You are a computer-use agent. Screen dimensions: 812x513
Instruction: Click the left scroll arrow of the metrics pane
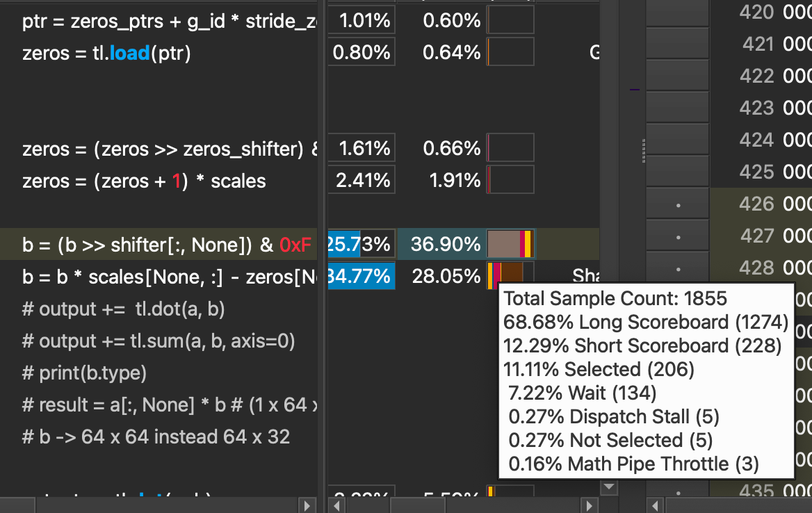pyautogui.click(x=336, y=506)
